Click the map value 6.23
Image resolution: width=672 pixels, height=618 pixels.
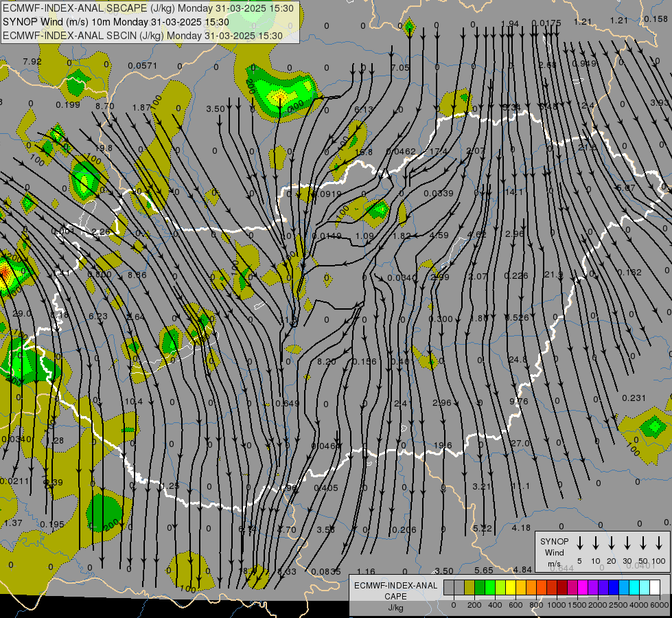pyautogui.click(x=98, y=316)
